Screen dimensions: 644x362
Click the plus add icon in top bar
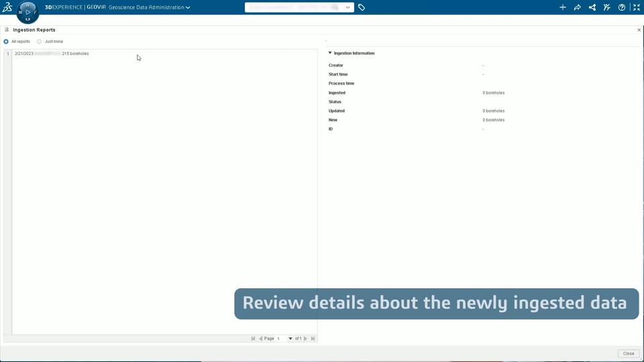click(x=563, y=7)
